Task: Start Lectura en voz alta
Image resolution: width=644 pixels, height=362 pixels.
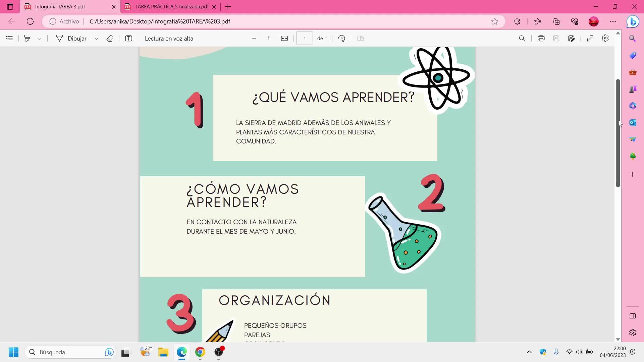Action: 169,39
